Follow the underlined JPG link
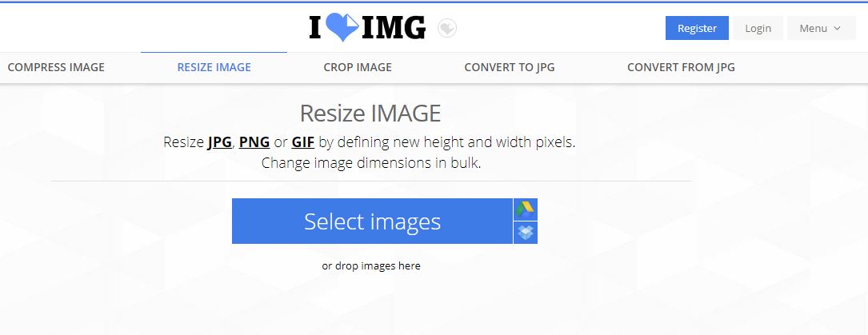This screenshot has height=335, width=868. tap(220, 142)
